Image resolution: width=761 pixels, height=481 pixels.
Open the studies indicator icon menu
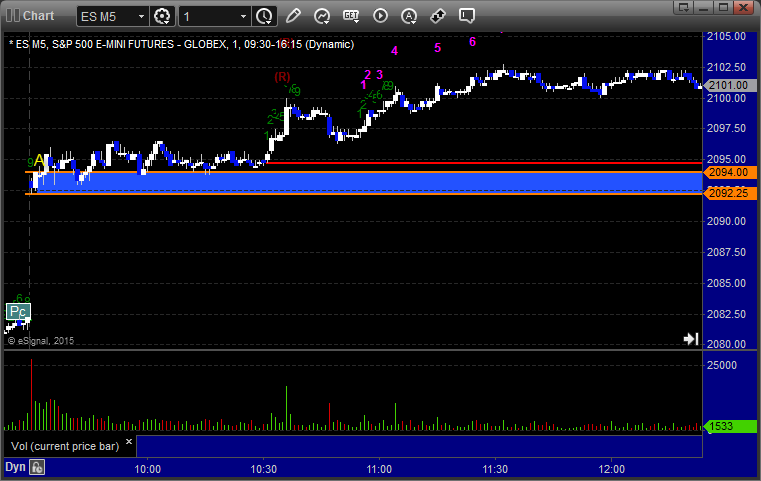[x=322, y=16]
